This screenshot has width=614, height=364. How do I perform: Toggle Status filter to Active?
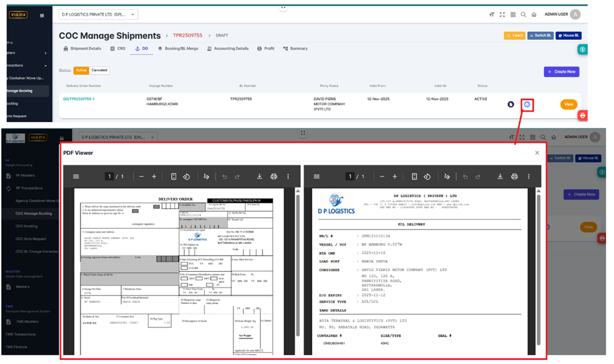pyautogui.click(x=81, y=70)
